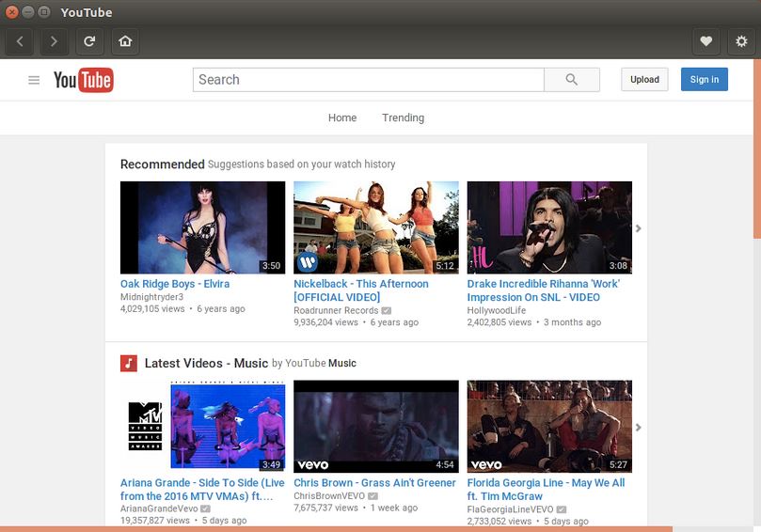Open the HollywoodLife channel link
Image resolution: width=761 pixels, height=532 pixels.
pos(497,310)
